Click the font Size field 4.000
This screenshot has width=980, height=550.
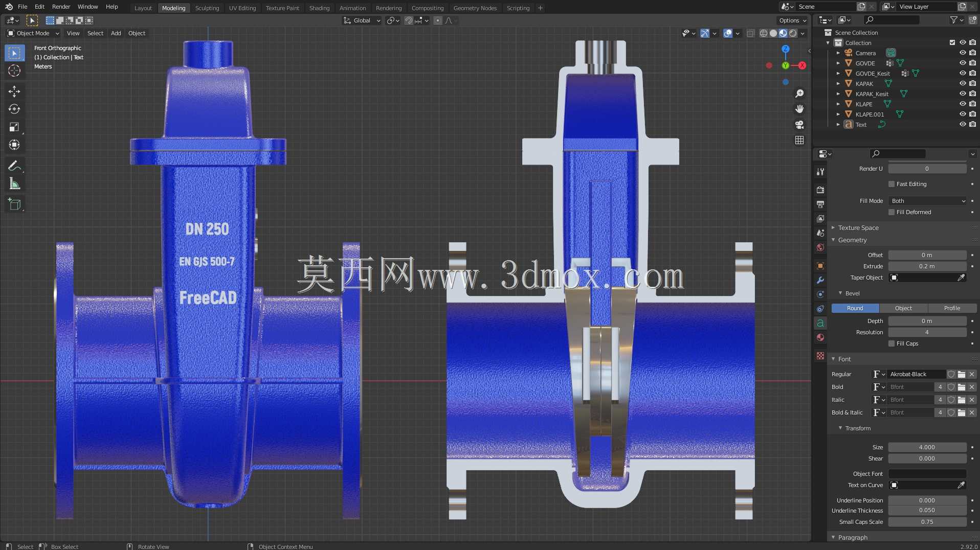[x=927, y=447]
